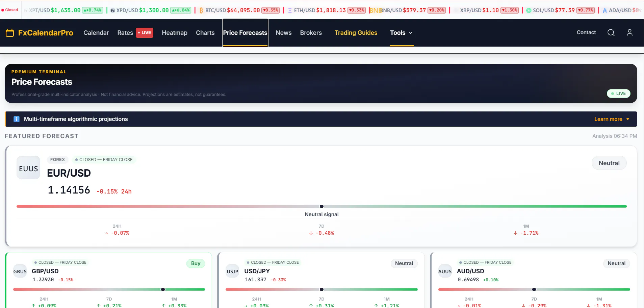Click the XRP/USD $1.10 ticker entry
This screenshot has width=644, height=308.
(486, 10)
